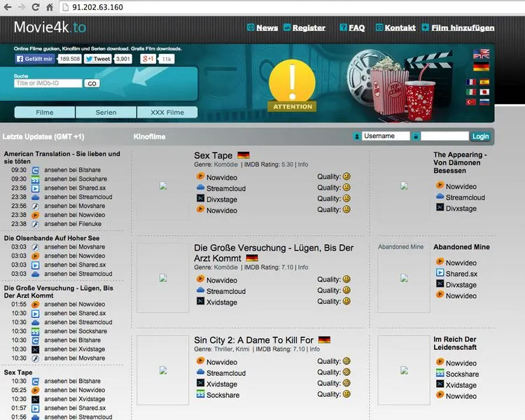Focus the Username login field

[x=386, y=136]
